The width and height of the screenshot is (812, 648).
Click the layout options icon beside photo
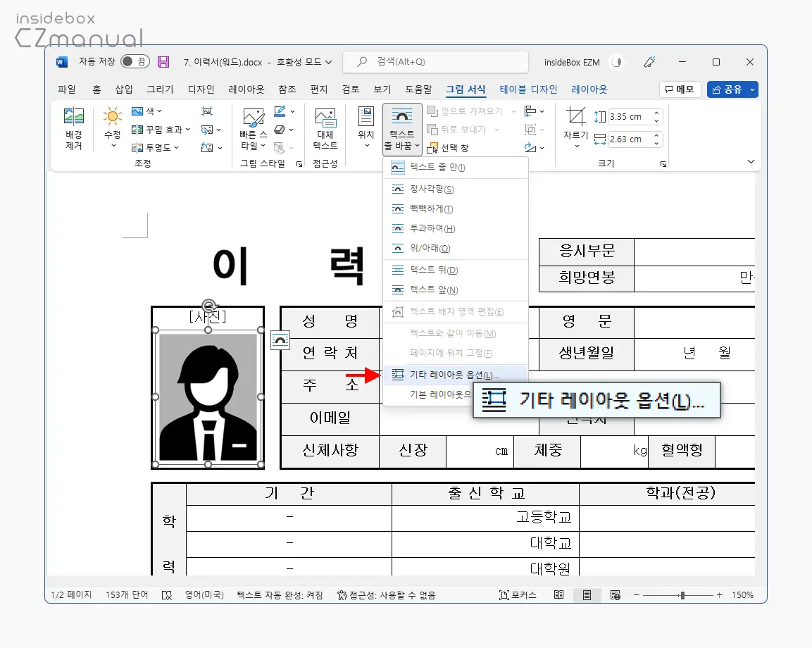click(x=280, y=340)
